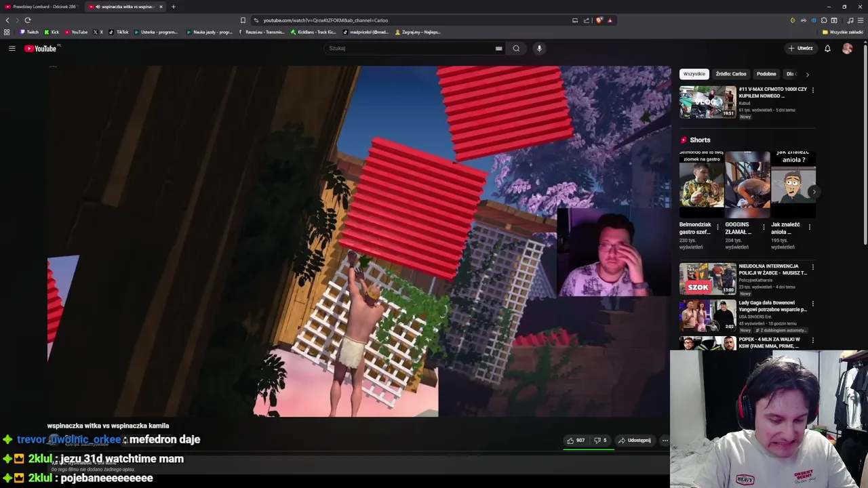Screen dimensions: 868x488
Task: Open the new tab with plus icon
Action: pos(174,7)
